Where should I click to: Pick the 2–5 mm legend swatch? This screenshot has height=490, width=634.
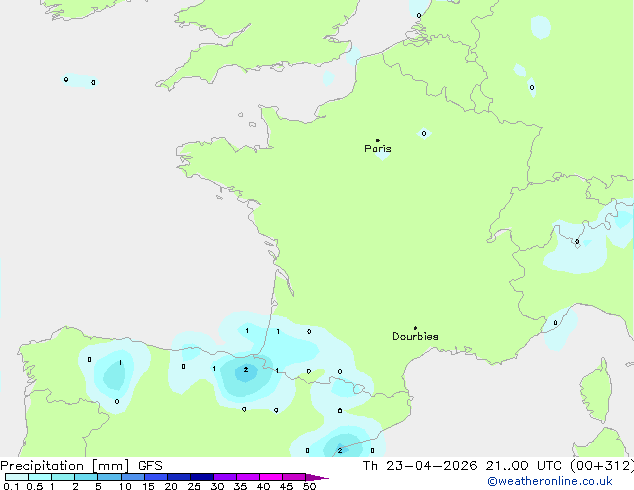click(x=86, y=477)
